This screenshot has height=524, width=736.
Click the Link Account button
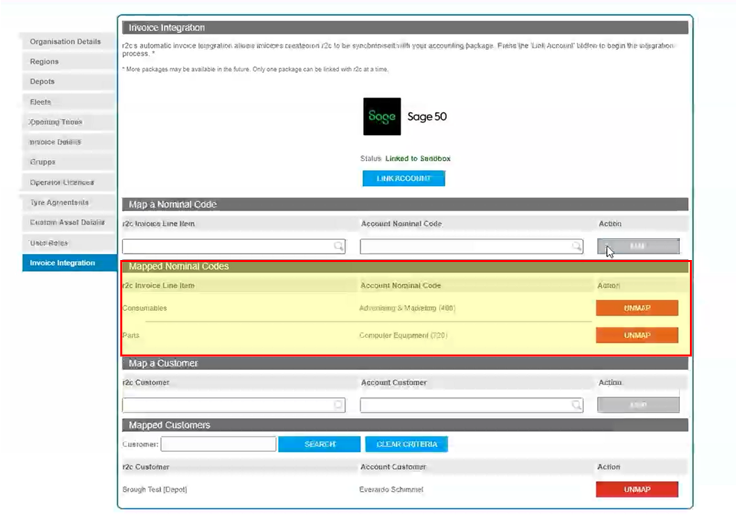click(404, 178)
